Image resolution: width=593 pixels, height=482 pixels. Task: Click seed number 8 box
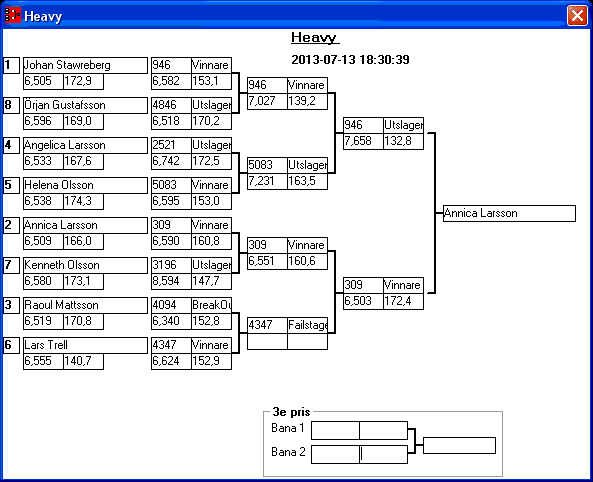pyautogui.click(x=11, y=106)
